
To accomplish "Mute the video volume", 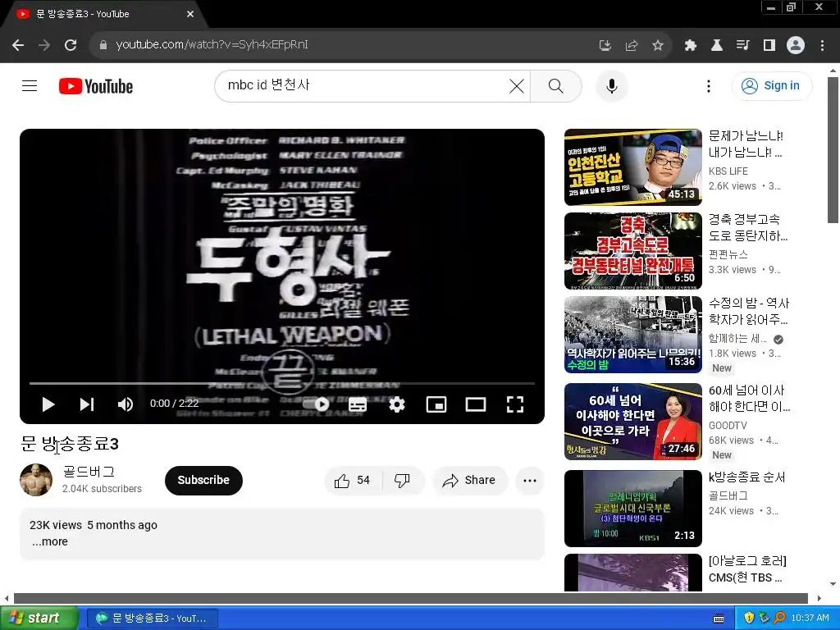I will pos(125,404).
